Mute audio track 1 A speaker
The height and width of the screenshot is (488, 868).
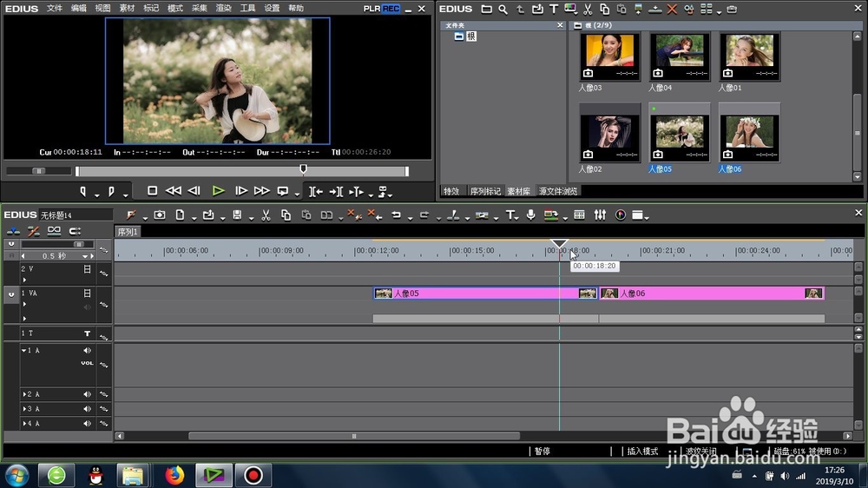tap(87, 351)
